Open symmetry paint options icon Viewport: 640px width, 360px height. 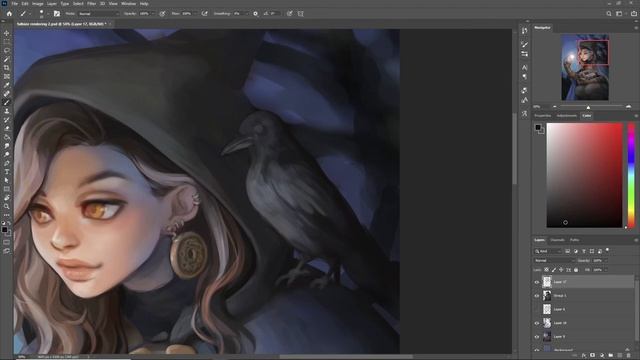[x=301, y=13]
